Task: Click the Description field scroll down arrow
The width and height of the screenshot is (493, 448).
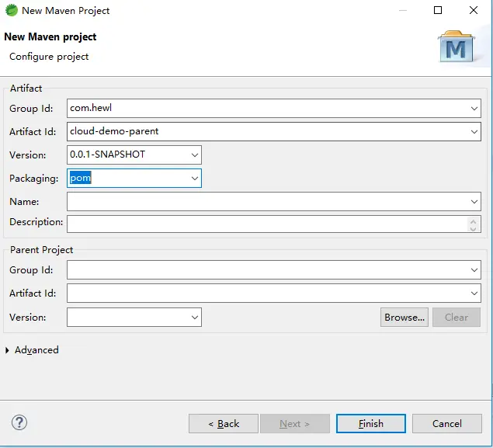Action: [474, 228]
